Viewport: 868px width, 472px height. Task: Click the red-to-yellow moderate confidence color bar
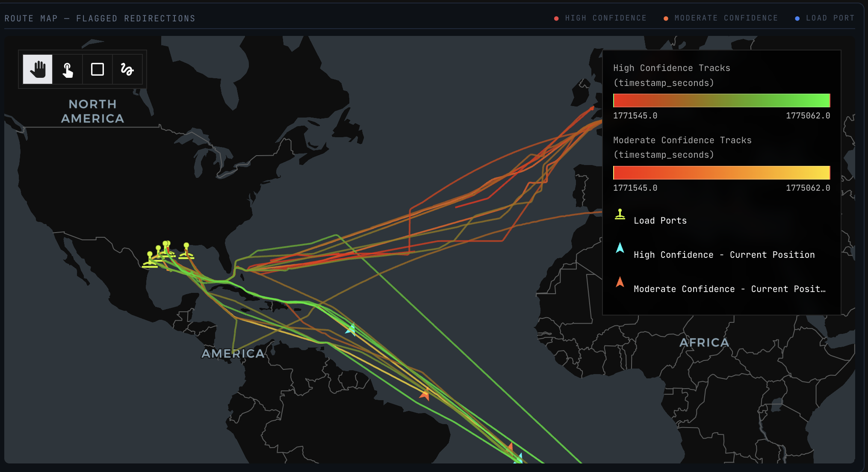pos(721,173)
